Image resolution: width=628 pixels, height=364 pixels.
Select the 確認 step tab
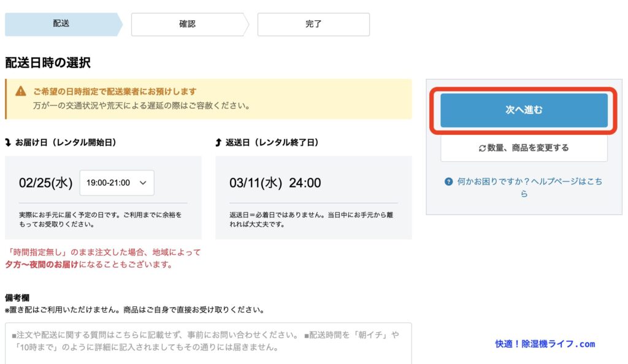click(x=187, y=25)
